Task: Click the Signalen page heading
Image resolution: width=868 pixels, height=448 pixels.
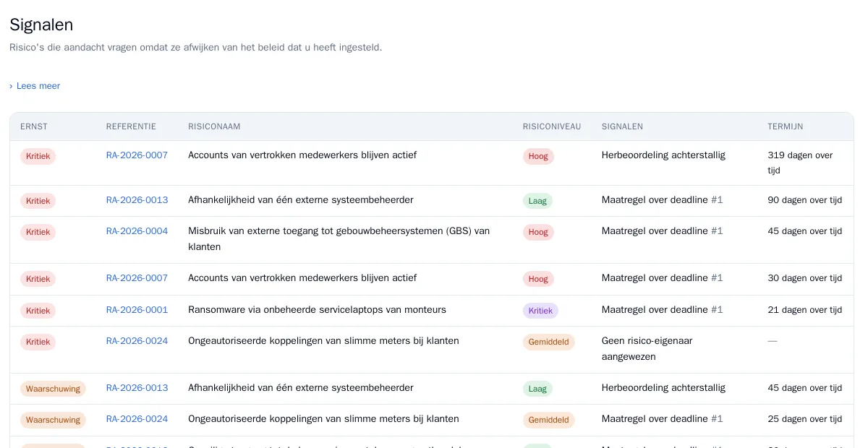Action: click(41, 25)
